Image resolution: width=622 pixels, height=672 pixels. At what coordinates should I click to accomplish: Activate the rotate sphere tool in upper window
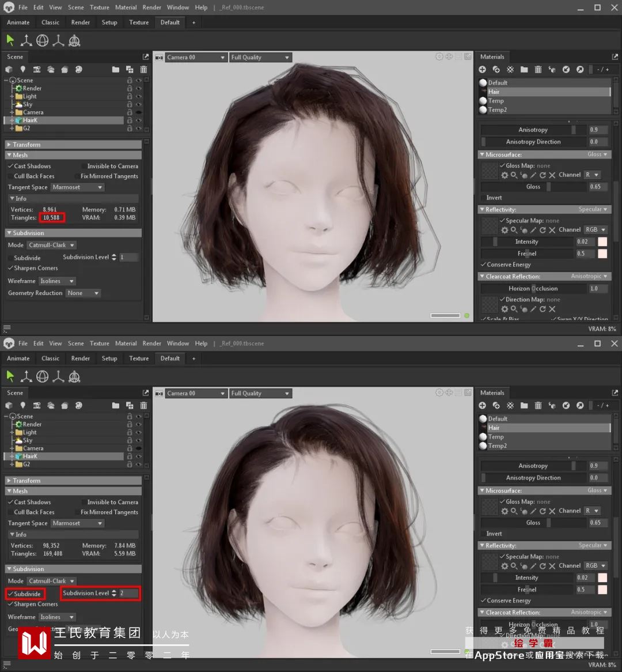click(42, 41)
